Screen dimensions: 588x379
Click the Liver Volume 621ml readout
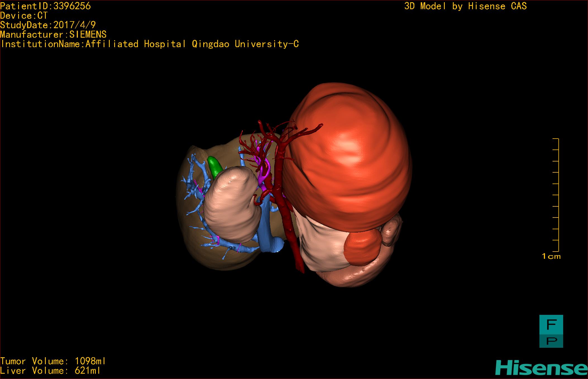click(x=50, y=371)
